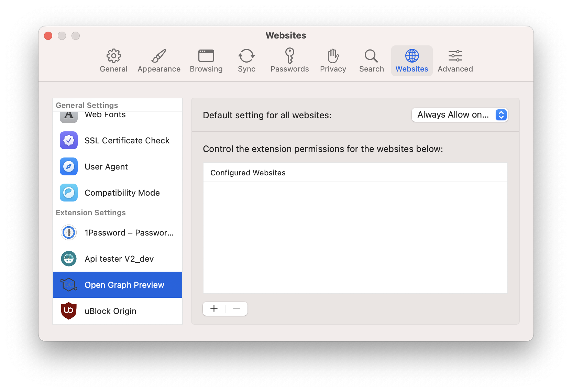The width and height of the screenshot is (572, 392).
Task: Open Appearance paintbrush settings
Action: (159, 61)
